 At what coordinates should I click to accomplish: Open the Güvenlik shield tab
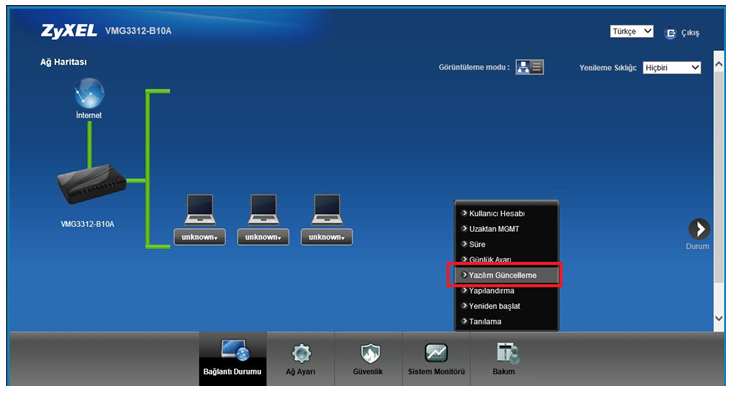pos(368,359)
